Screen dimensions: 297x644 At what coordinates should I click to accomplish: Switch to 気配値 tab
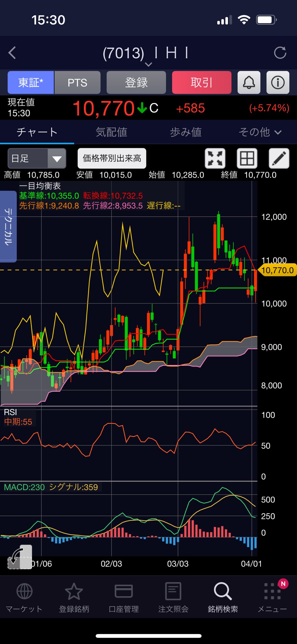click(x=111, y=132)
